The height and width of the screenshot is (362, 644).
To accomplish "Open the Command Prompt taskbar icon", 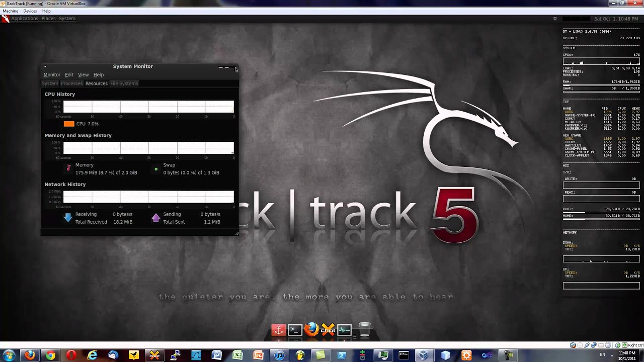I will tap(404, 355).
